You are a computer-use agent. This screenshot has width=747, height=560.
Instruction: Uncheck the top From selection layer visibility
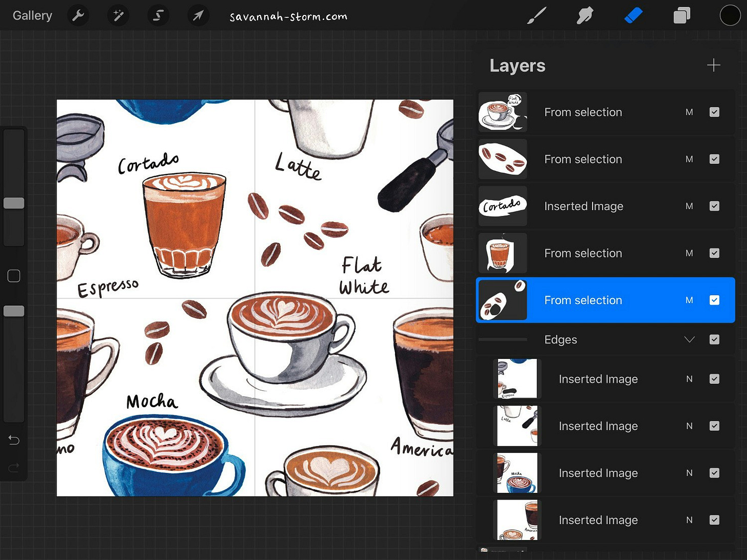click(x=715, y=112)
